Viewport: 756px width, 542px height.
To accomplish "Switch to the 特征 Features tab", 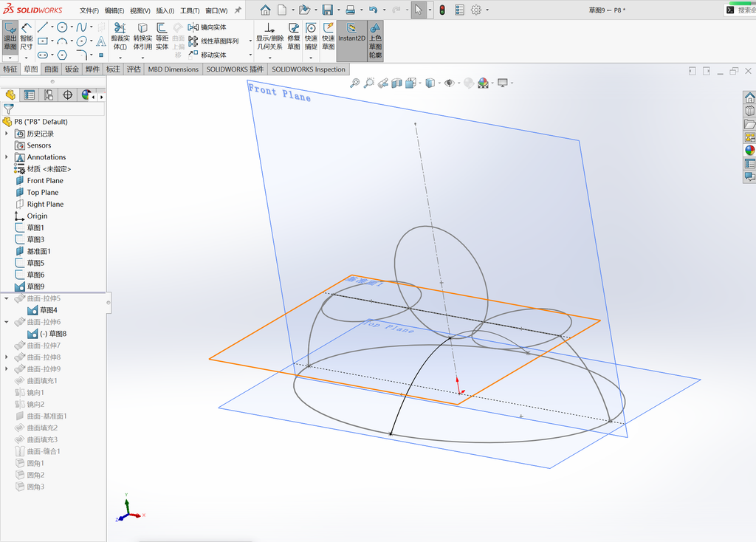I will (x=10, y=69).
